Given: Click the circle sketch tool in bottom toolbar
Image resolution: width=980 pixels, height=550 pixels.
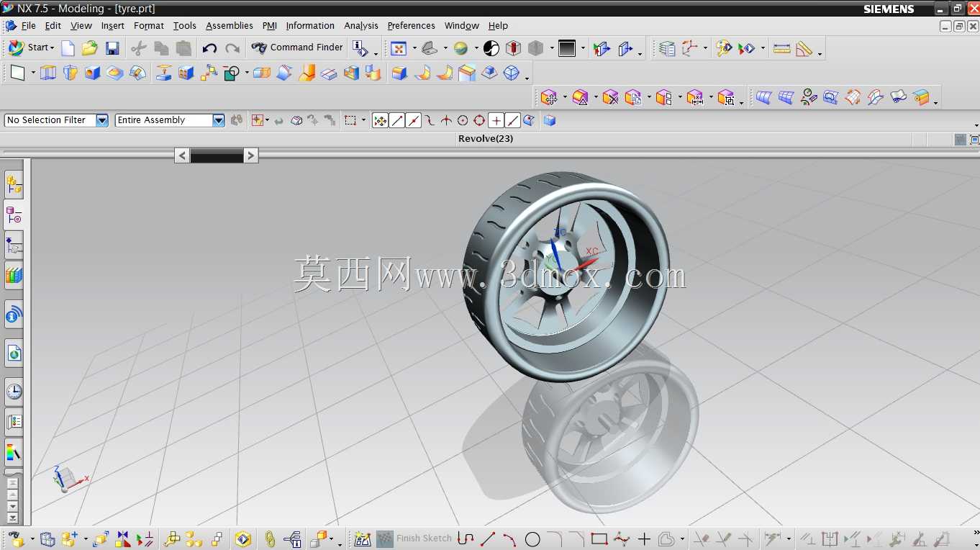Looking at the screenshot, I should coord(532,538).
